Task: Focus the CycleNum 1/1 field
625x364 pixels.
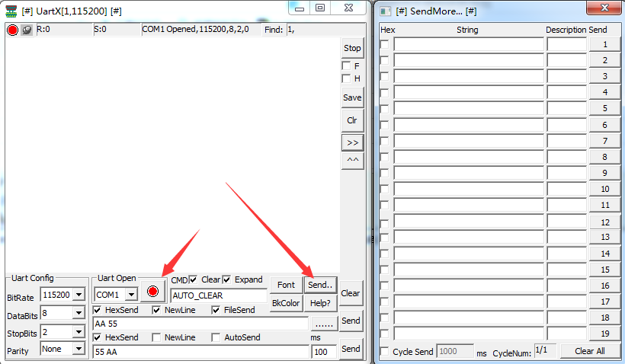Action: 545,351
